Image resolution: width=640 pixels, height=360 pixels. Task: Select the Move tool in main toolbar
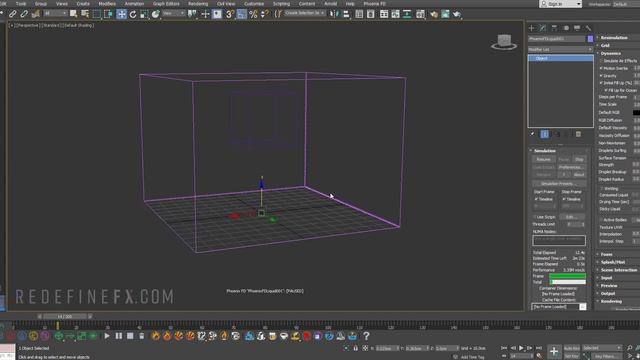122,14
